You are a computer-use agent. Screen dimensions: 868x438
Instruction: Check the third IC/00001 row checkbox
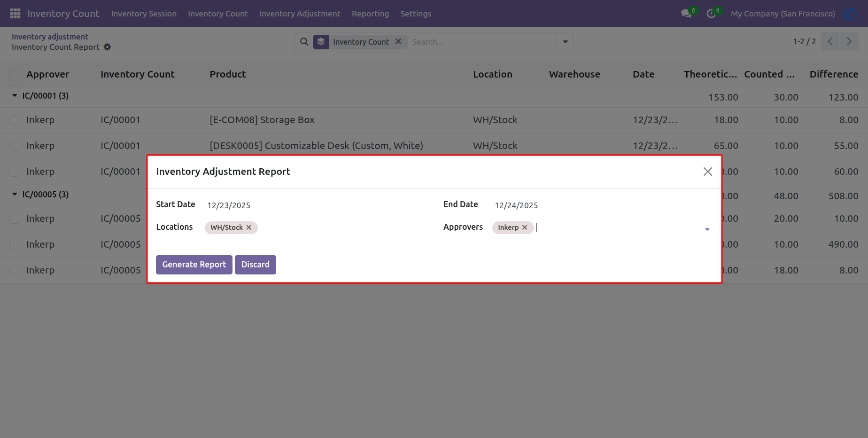15,172
